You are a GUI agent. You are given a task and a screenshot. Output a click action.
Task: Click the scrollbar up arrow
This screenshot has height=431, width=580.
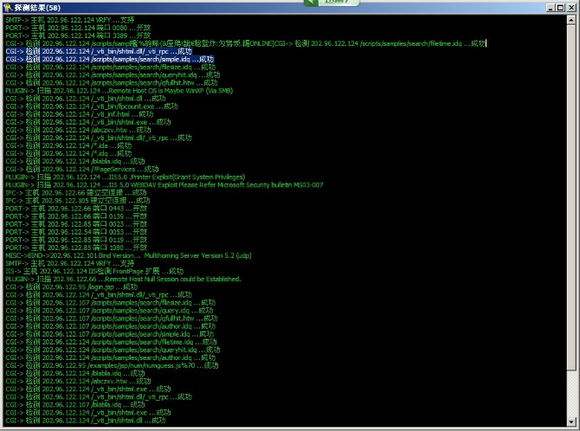tap(572, 20)
